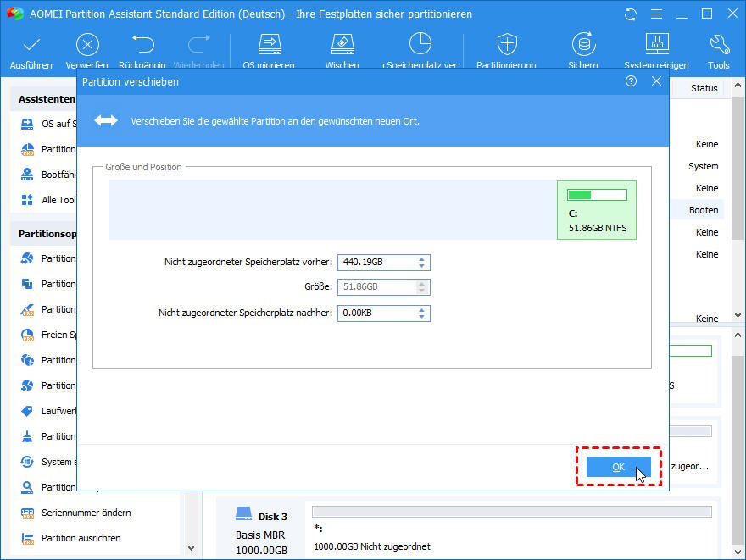Image resolution: width=746 pixels, height=560 pixels.
Task: Click the Ausführen checkmark toolbar icon
Action: point(31,46)
